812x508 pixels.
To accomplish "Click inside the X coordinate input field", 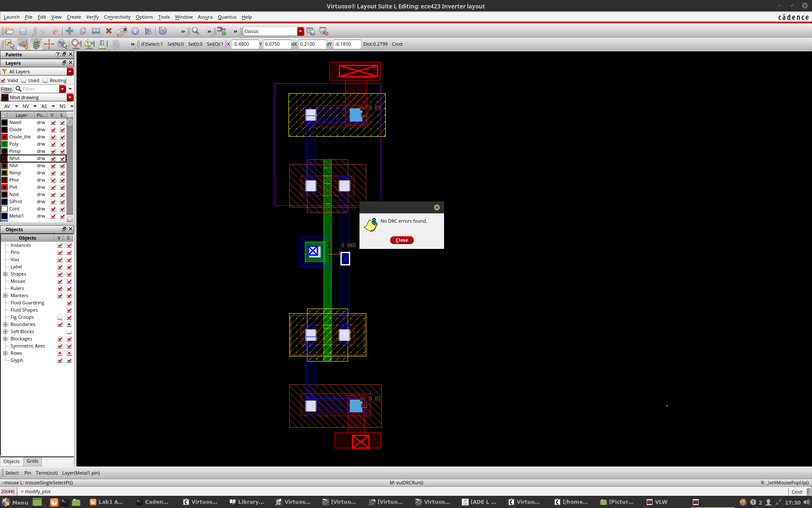I will coord(244,44).
